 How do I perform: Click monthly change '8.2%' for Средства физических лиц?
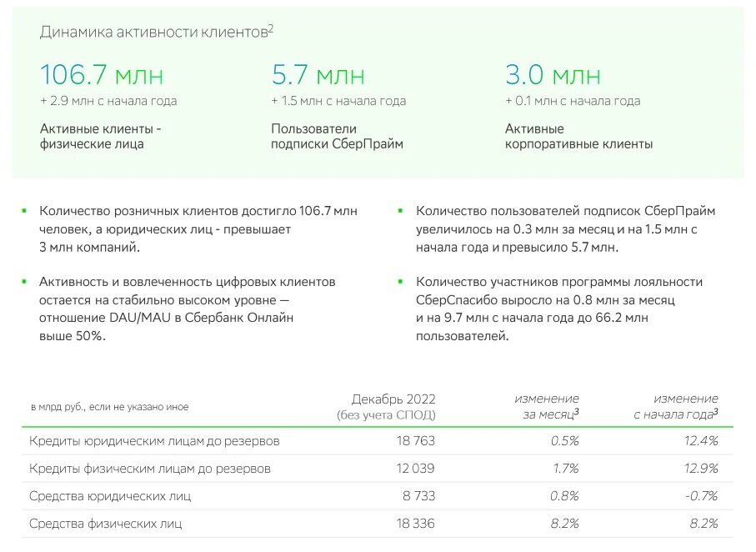point(564,524)
